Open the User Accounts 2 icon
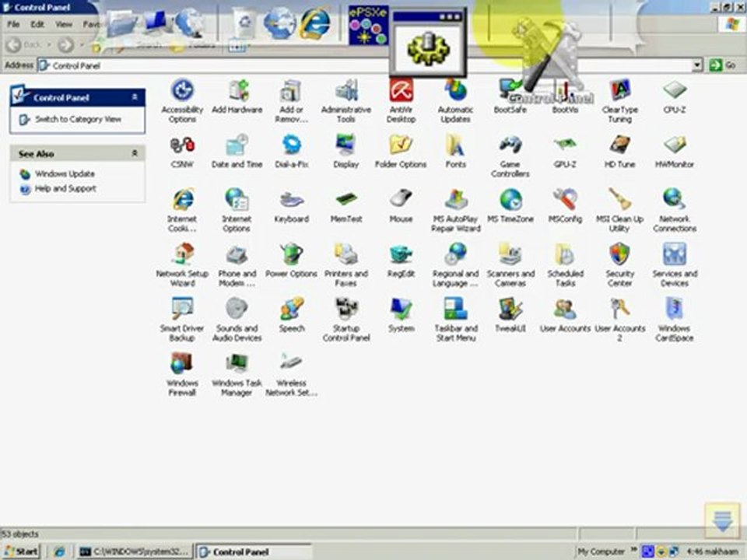This screenshot has width=747, height=560. coord(620,320)
